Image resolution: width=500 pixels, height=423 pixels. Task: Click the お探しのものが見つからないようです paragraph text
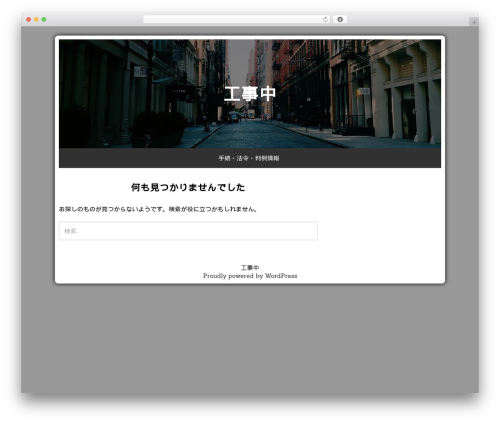(x=158, y=209)
